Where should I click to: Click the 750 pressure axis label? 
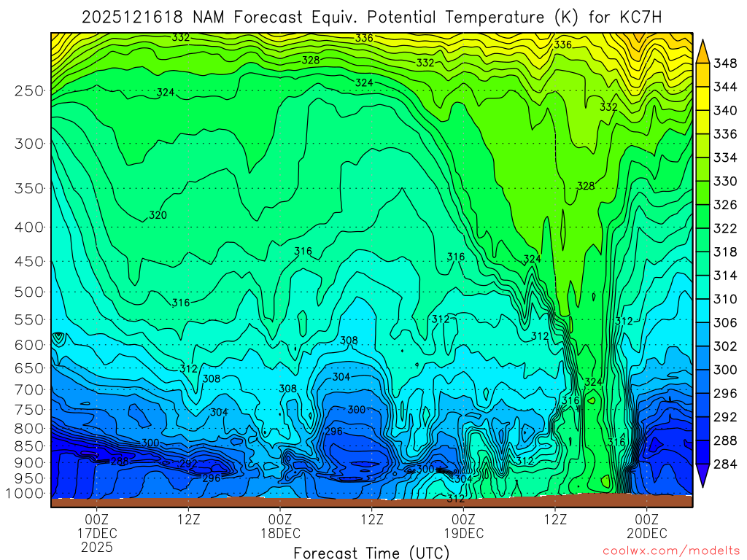coord(29,410)
